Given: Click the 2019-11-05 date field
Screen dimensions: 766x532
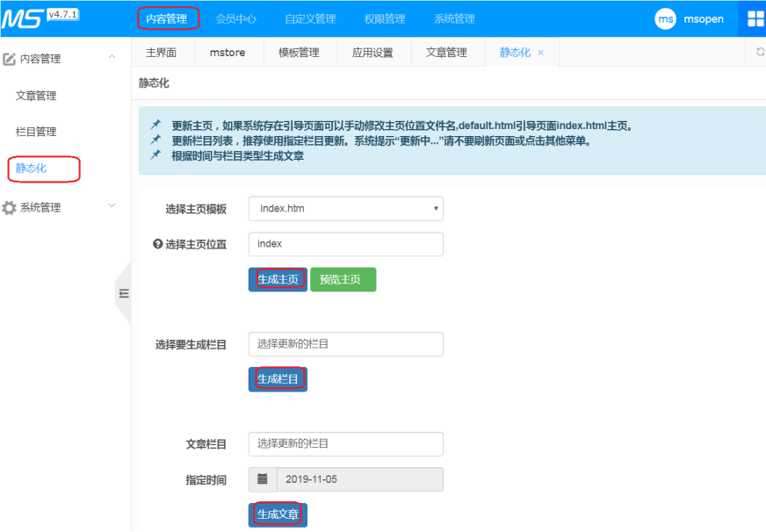Looking at the screenshot, I should click(x=360, y=479).
